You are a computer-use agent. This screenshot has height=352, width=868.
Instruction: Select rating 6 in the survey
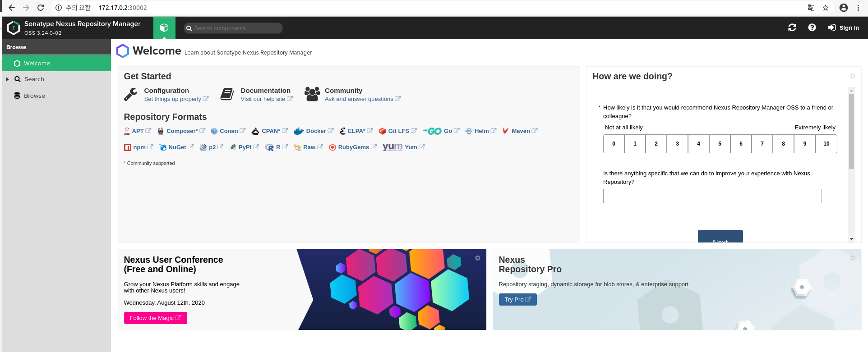pos(741,144)
